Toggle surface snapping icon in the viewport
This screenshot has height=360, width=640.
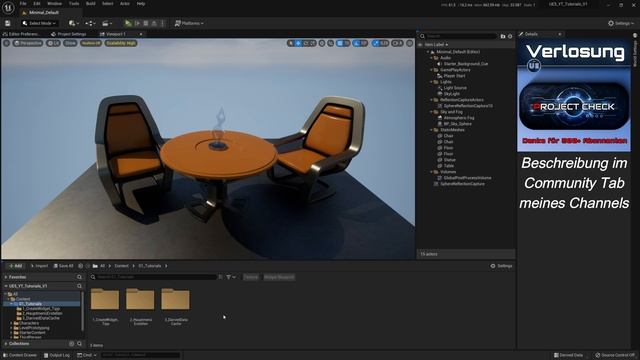tap(331, 43)
